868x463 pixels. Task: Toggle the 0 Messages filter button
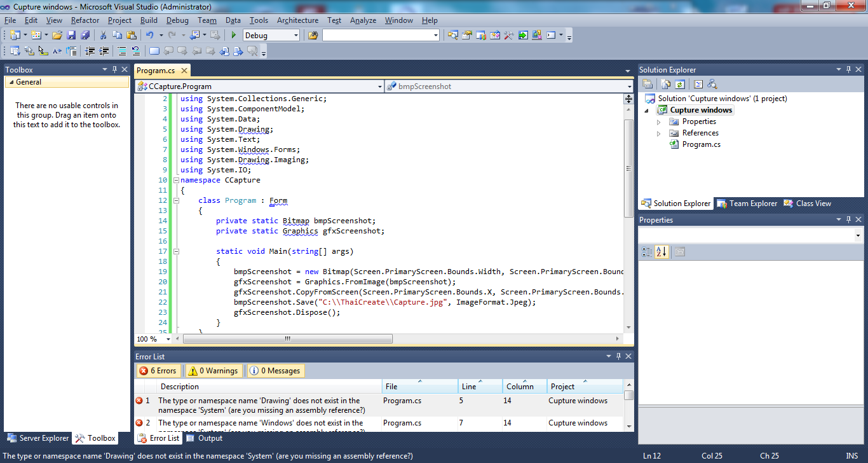[275, 371]
